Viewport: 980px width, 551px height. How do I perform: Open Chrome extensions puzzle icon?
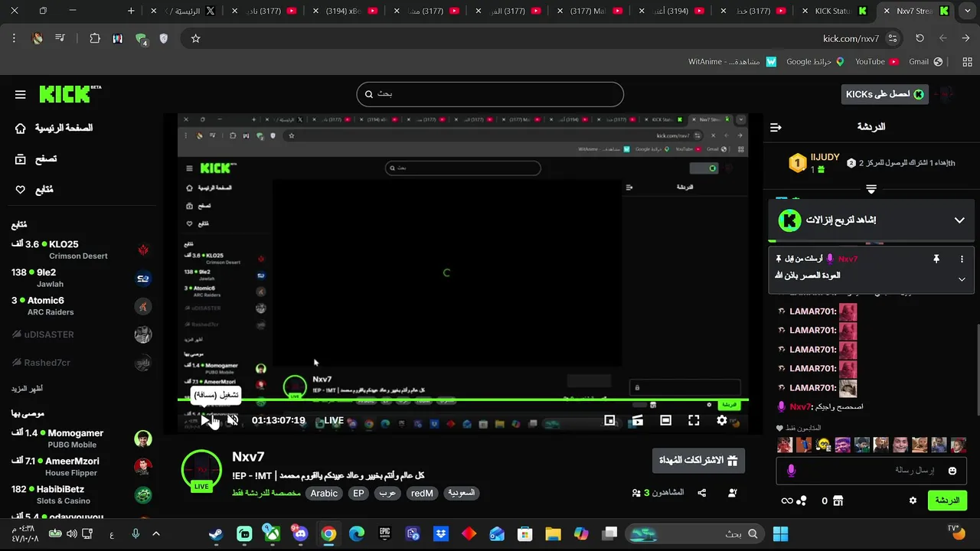pos(95,38)
